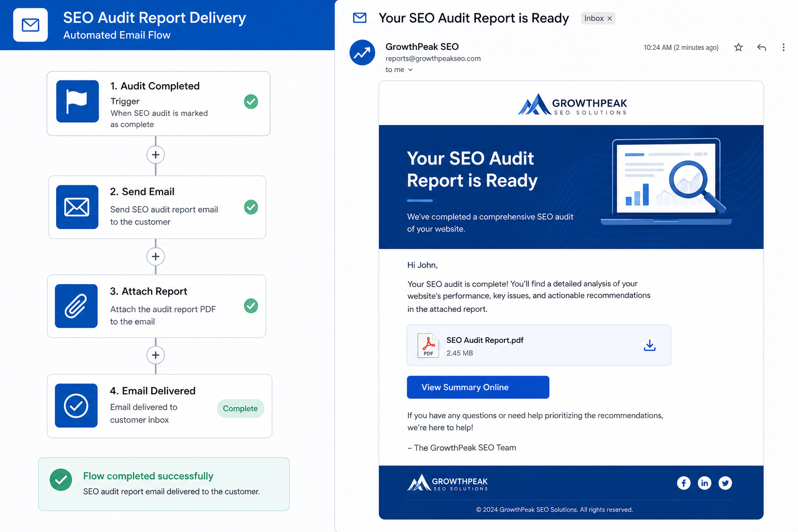Click '1. Audit Completed' step title
The width and height of the screenshot is (798, 532).
click(155, 86)
